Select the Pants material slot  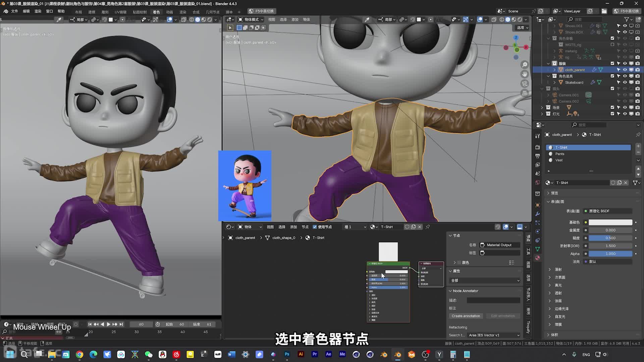tap(588, 154)
